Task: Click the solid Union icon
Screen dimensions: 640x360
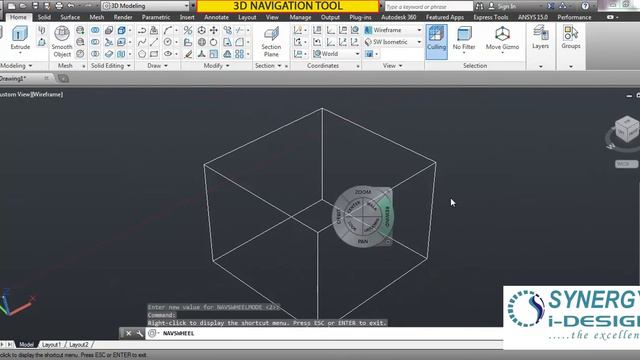Action: click(x=95, y=31)
